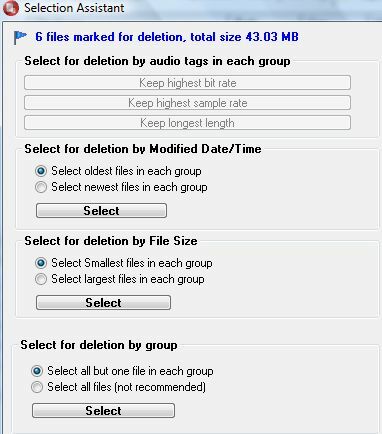Click the blue flag icon beside file count

tap(20, 37)
